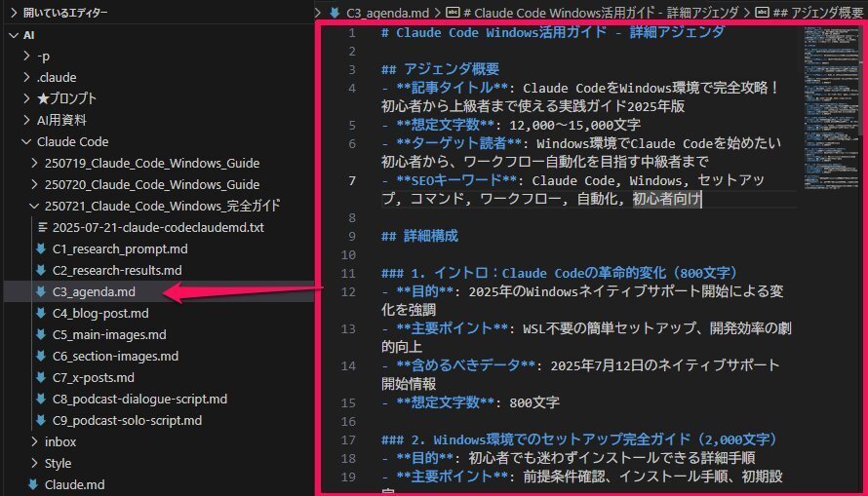The width and height of the screenshot is (868, 496).
Task: Click the symbol icon before '## アジェンダ概要' breadcrumb
Action: tap(763, 12)
